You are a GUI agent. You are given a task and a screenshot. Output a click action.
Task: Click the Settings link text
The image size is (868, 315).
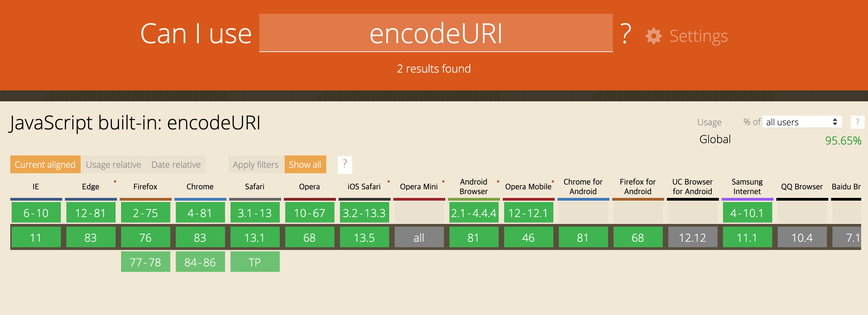point(698,36)
